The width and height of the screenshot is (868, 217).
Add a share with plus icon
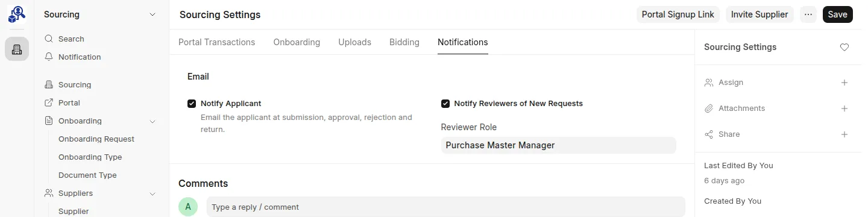tap(844, 134)
